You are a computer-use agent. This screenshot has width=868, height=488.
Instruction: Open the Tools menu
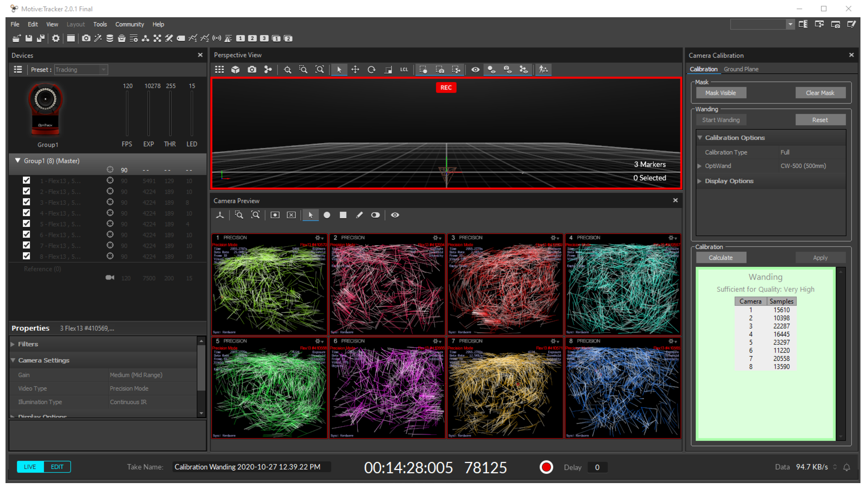[x=100, y=24]
